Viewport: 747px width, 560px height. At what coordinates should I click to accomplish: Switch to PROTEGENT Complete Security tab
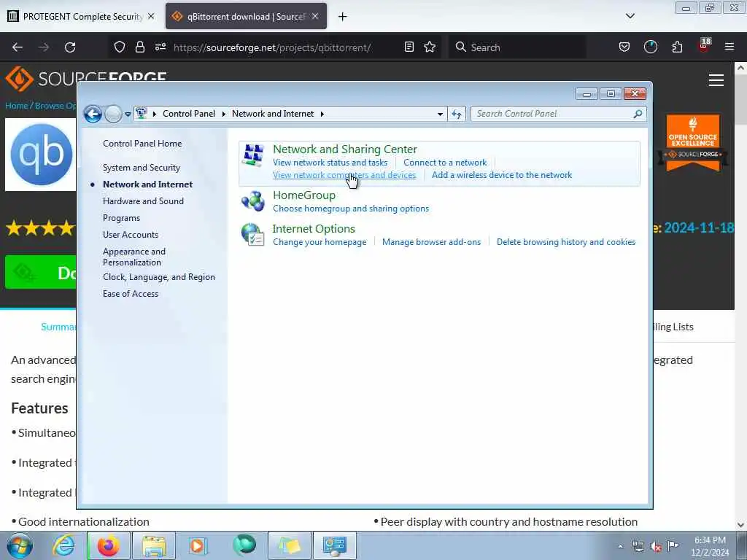(x=82, y=17)
